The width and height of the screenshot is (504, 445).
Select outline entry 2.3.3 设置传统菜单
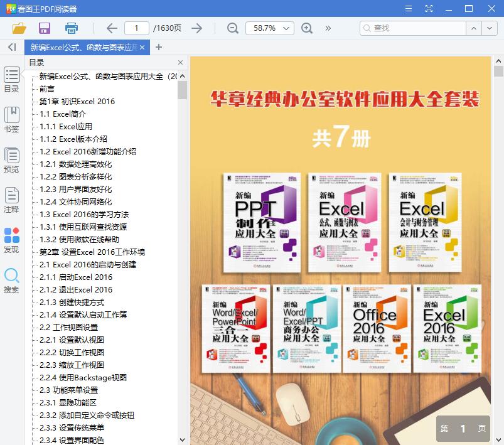pos(72,427)
